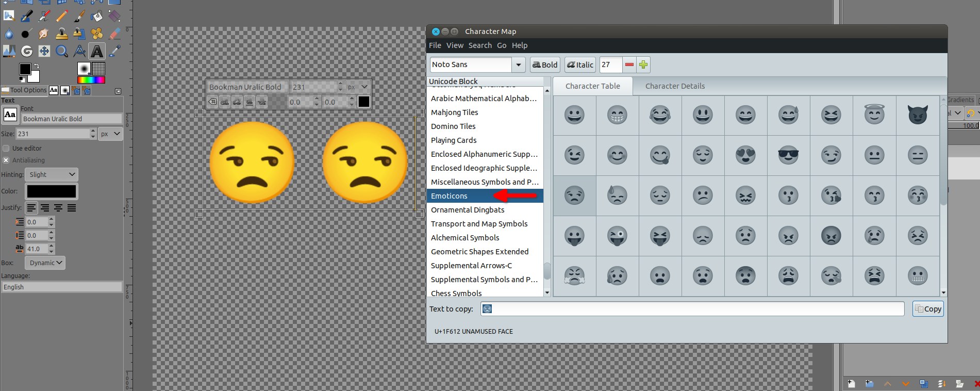Image resolution: width=980 pixels, height=391 pixels.
Task: Select the Ornamental Dingbats block
Action: [485, 210]
